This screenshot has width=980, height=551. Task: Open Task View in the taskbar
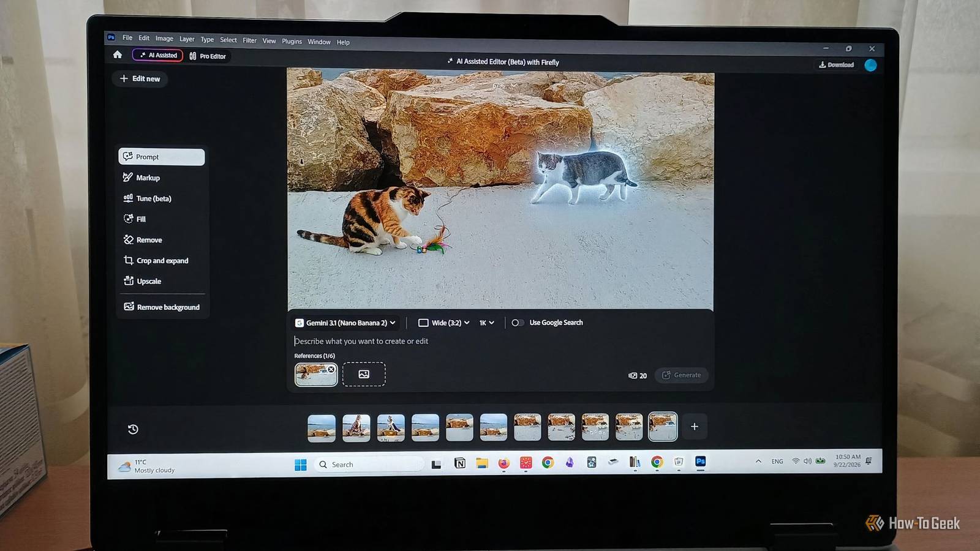click(436, 465)
